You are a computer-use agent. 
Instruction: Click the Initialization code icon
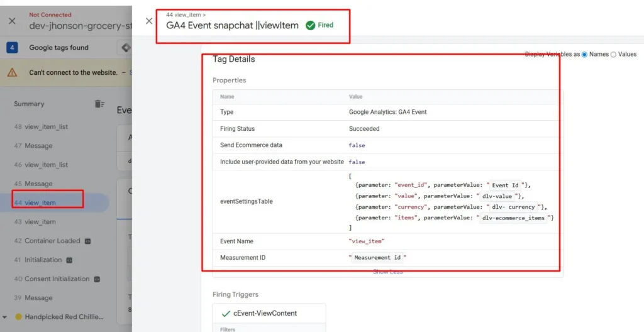pyautogui.click(x=69, y=260)
